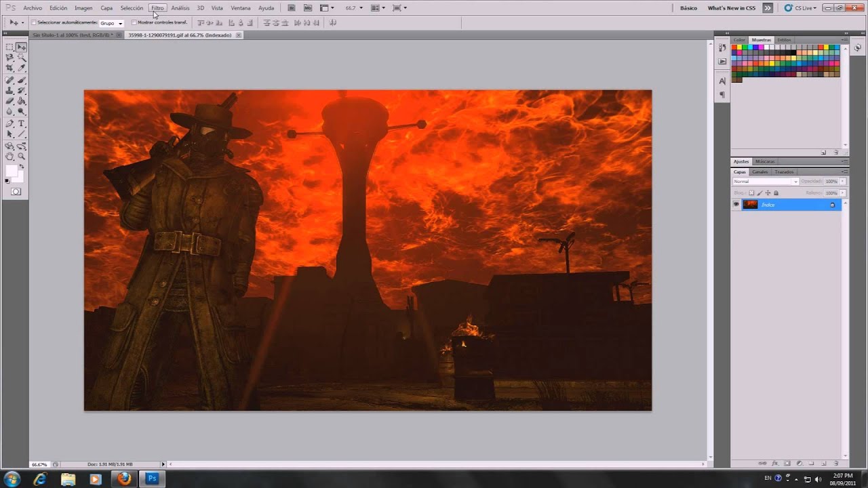The height and width of the screenshot is (488, 868).
Task: Select the Brush tool
Action: click(x=22, y=80)
